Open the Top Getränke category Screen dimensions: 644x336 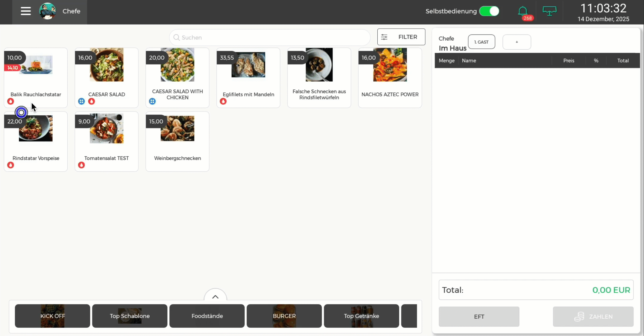point(361,316)
